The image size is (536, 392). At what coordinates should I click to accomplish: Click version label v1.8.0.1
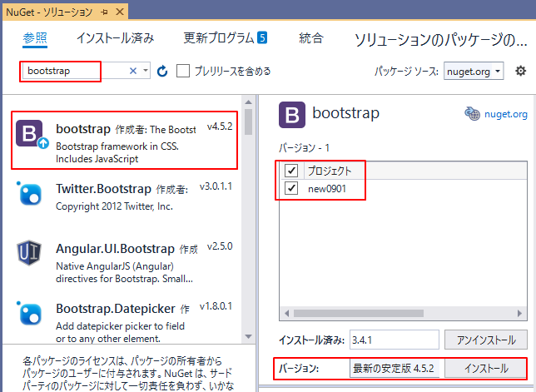click(216, 306)
